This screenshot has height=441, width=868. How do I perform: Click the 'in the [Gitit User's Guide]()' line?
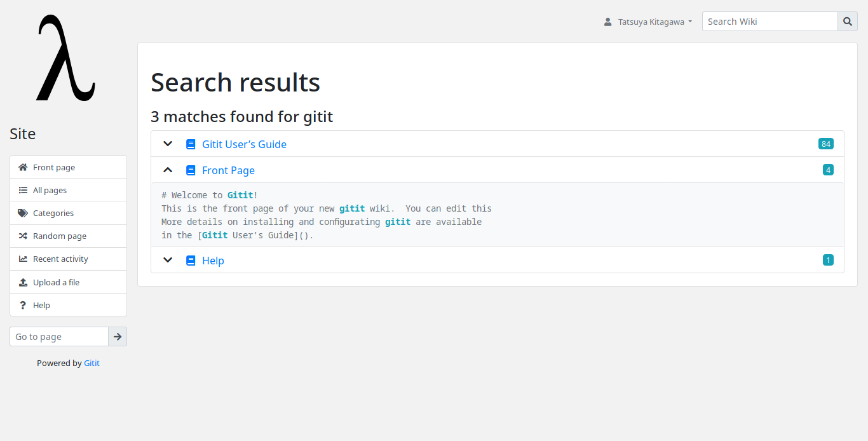238,235
